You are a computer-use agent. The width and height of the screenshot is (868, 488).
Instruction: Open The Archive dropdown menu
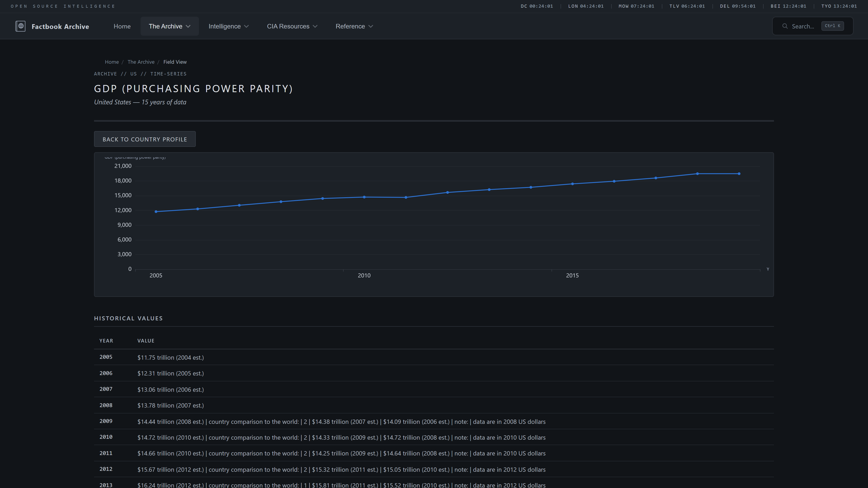click(170, 26)
